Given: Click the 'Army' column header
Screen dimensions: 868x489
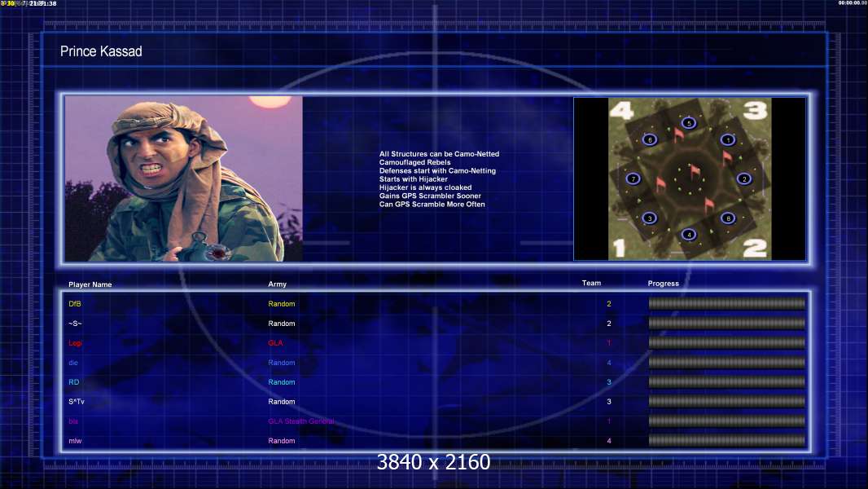Looking at the screenshot, I should tap(278, 284).
